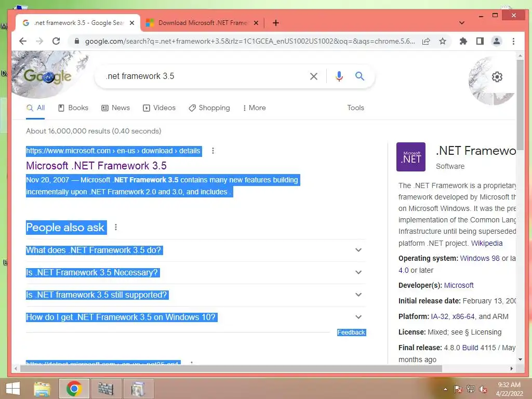Click the Feedback link

(351, 332)
